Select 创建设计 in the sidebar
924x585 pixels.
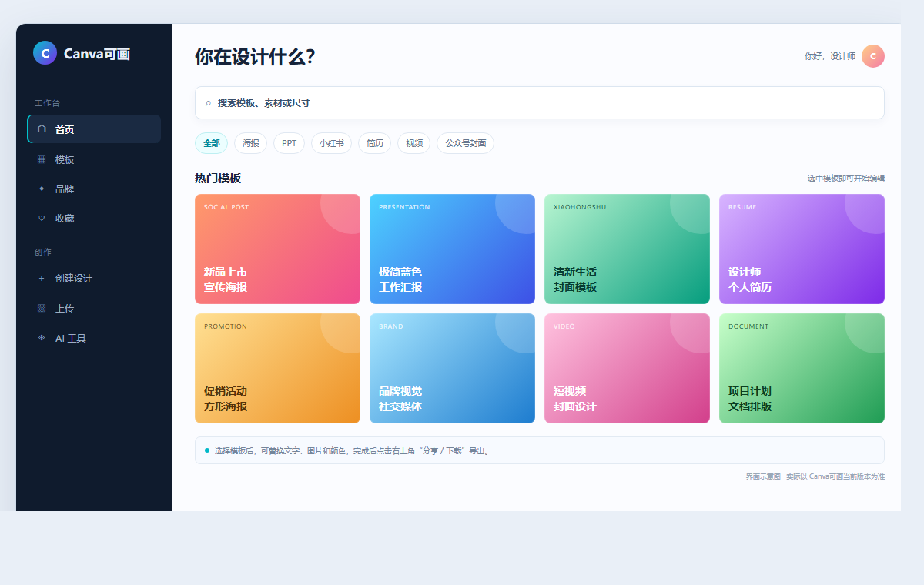(94, 279)
